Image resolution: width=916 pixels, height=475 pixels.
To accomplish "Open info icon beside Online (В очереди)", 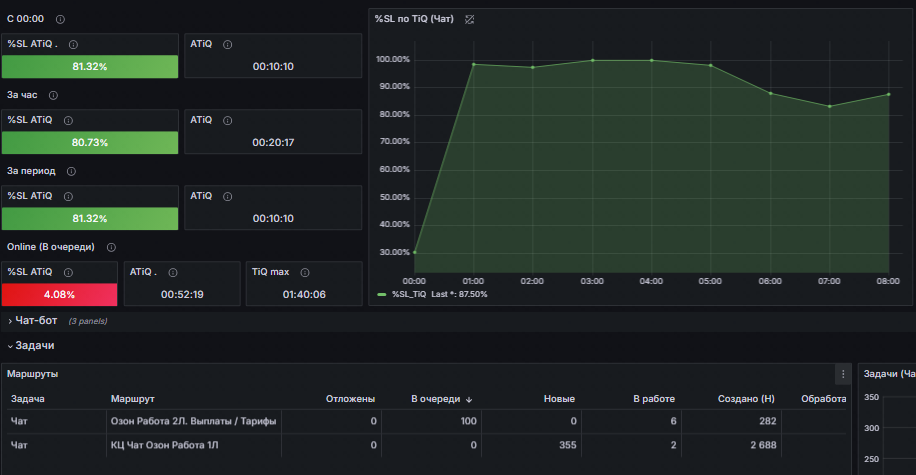I will [111, 247].
